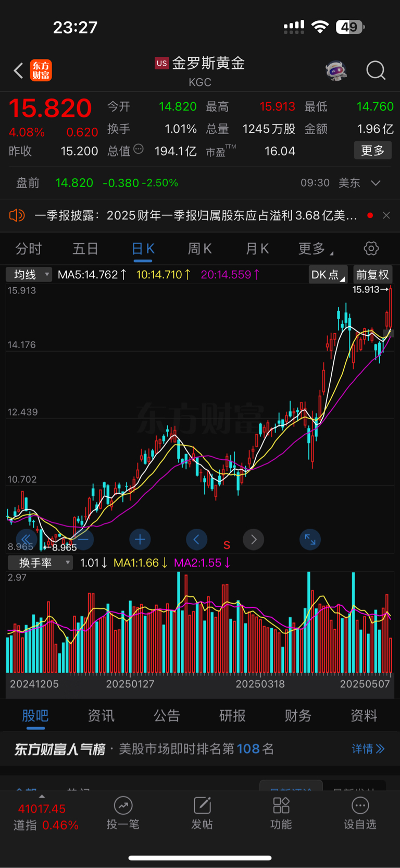
Task: Switch to 五日 chart tab
Action: pos(85,249)
